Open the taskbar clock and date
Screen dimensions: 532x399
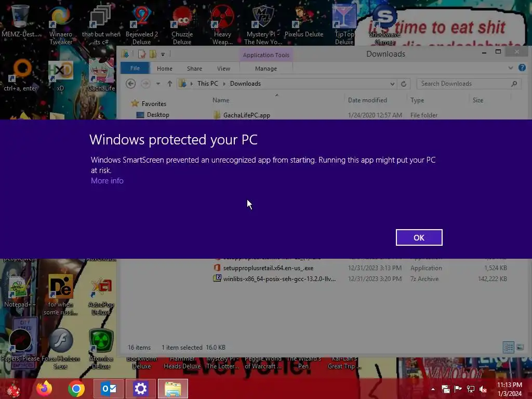[510, 389]
